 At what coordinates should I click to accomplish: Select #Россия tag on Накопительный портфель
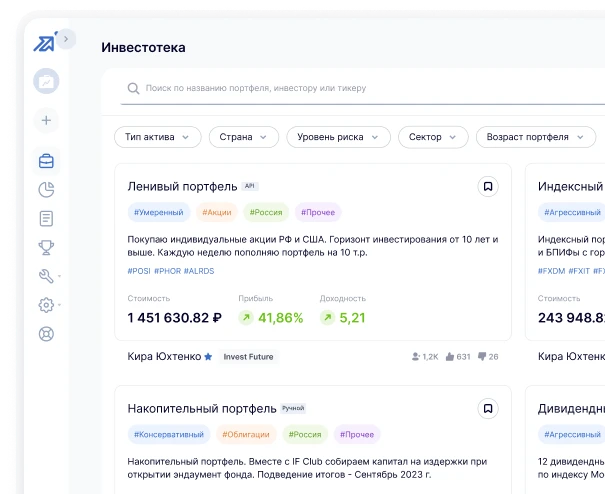[305, 434]
